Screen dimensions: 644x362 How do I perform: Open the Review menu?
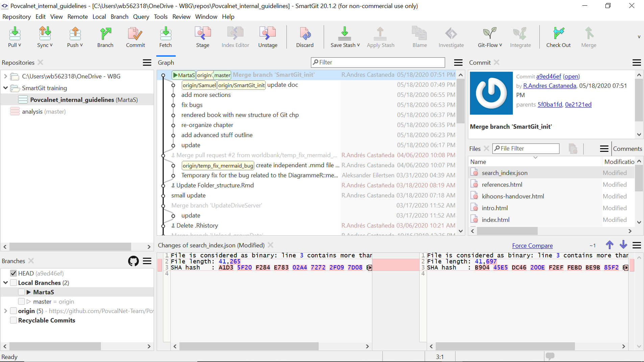[x=181, y=17]
